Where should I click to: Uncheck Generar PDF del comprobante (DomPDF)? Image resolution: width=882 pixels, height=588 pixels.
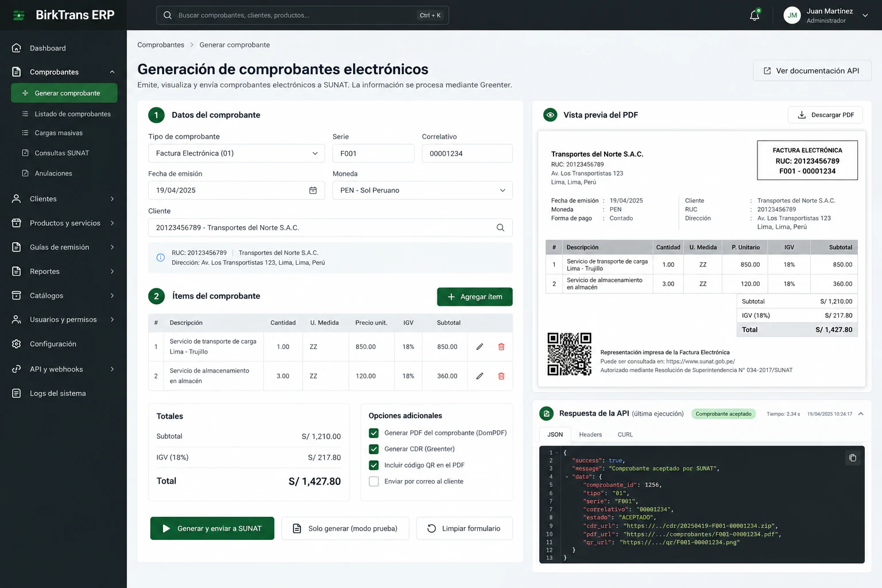pyautogui.click(x=374, y=433)
